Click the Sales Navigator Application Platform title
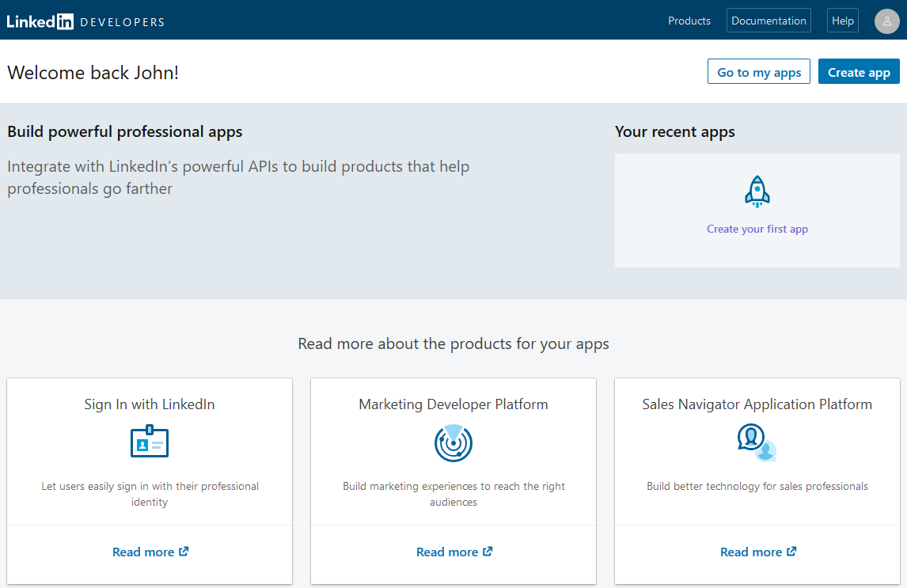Viewport: 907px width, 588px height. [757, 404]
